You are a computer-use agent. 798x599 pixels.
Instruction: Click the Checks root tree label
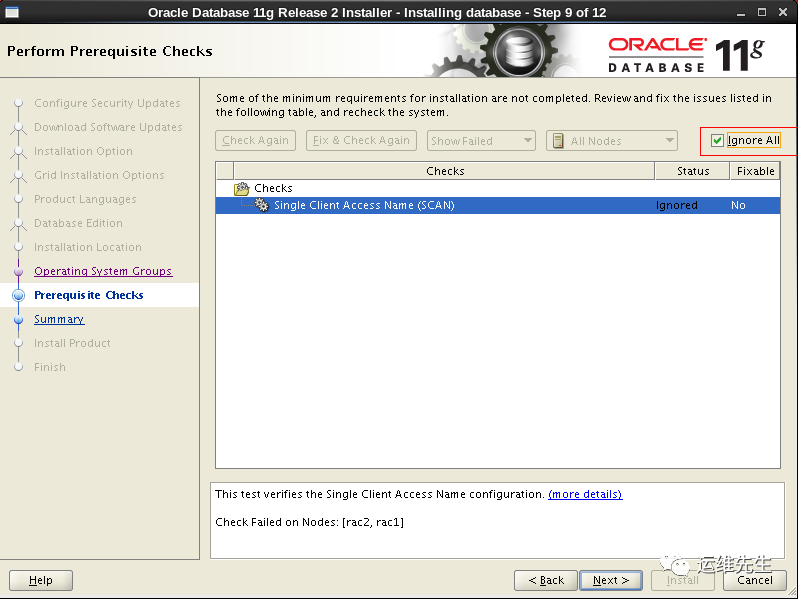[273, 188]
